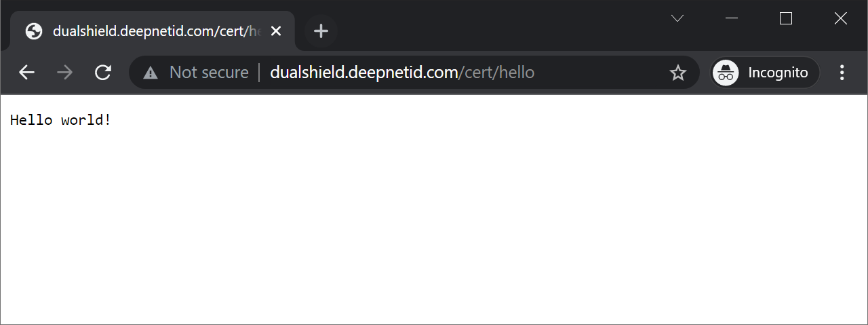Image resolution: width=868 pixels, height=325 pixels.
Task: Click the "Hello world!" page text
Action: pos(60,121)
